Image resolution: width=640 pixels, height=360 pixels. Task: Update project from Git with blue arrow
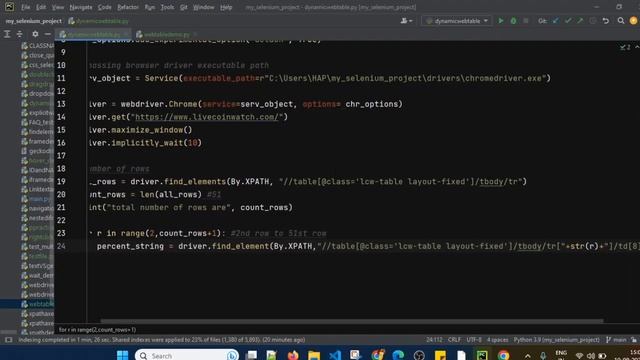(556, 21)
